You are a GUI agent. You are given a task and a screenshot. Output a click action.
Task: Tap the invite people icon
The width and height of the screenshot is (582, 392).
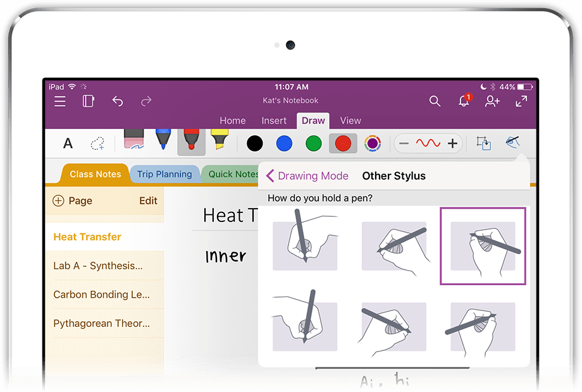coord(492,101)
